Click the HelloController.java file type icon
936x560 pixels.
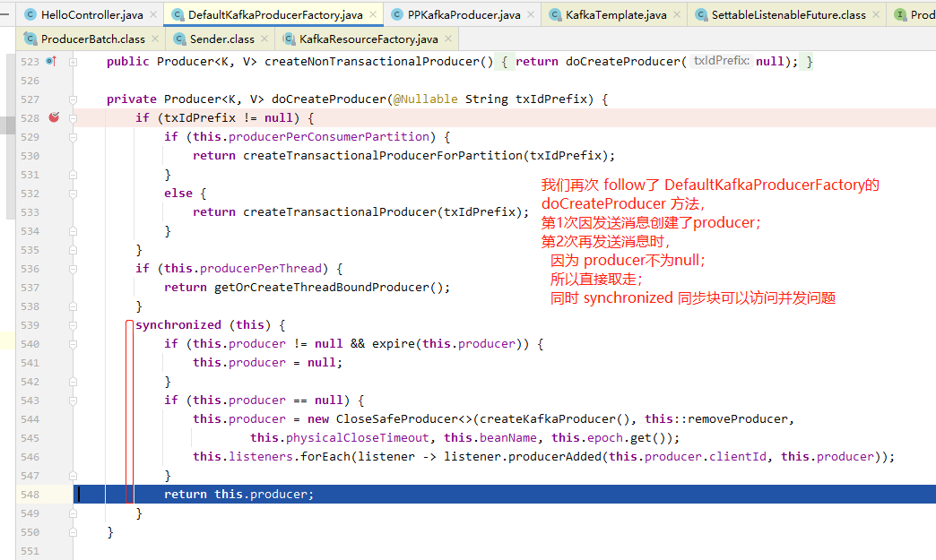[x=30, y=15]
